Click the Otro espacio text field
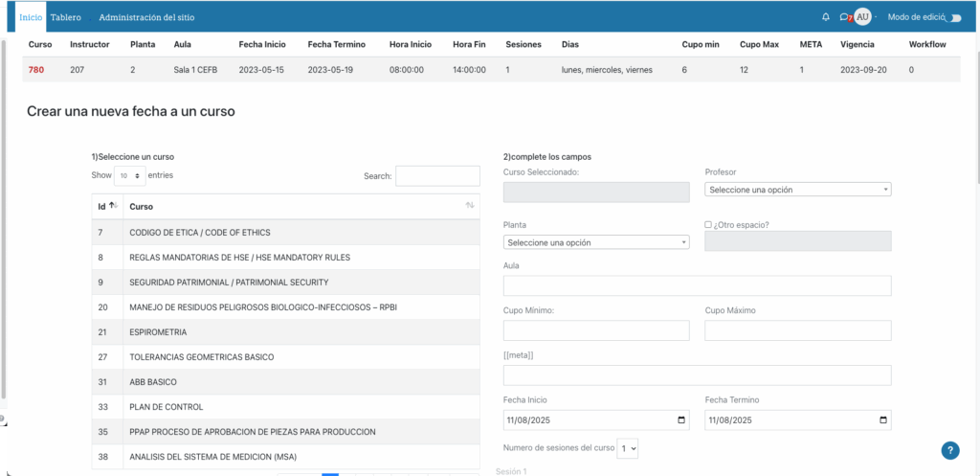Image resolution: width=980 pixels, height=476 pixels. [797, 241]
